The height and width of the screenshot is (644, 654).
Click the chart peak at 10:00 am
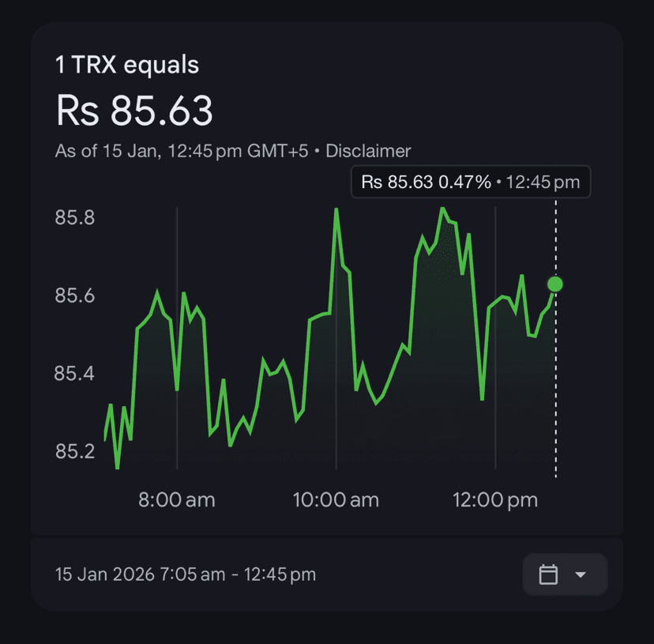pos(336,209)
